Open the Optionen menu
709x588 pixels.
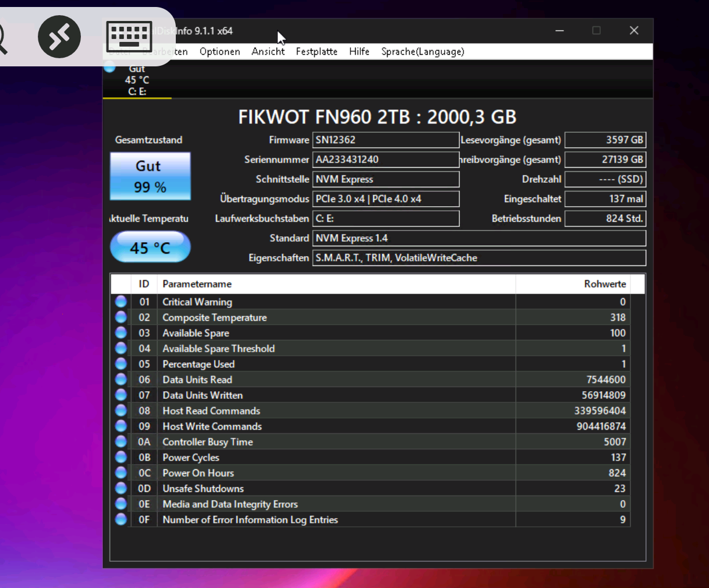click(219, 51)
